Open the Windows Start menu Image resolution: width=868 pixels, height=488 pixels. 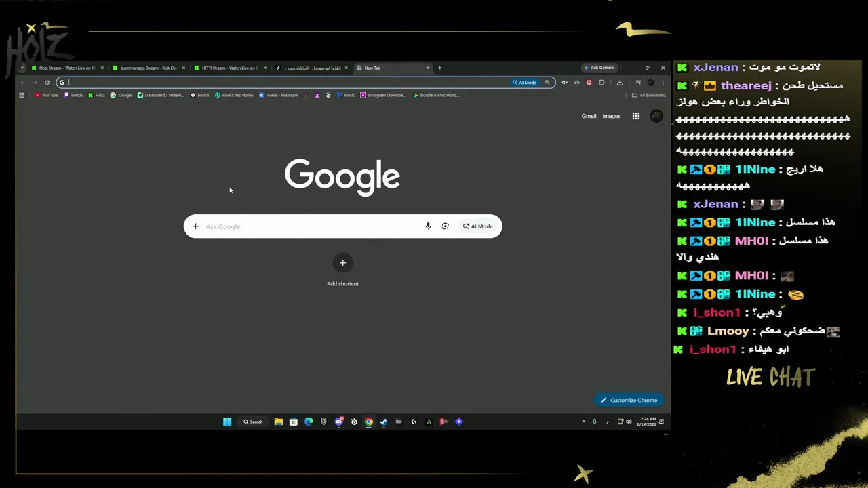[x=227, y=422]
